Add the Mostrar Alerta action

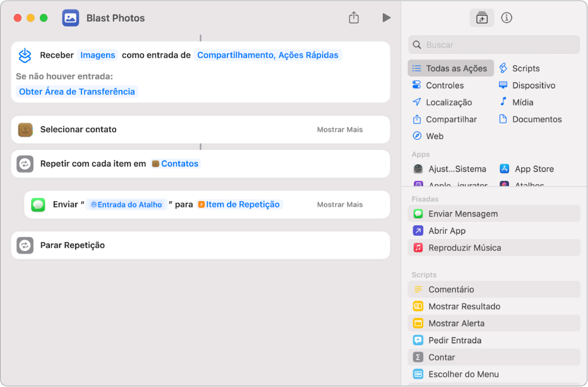pyautogui.click(x=456, y=323)
